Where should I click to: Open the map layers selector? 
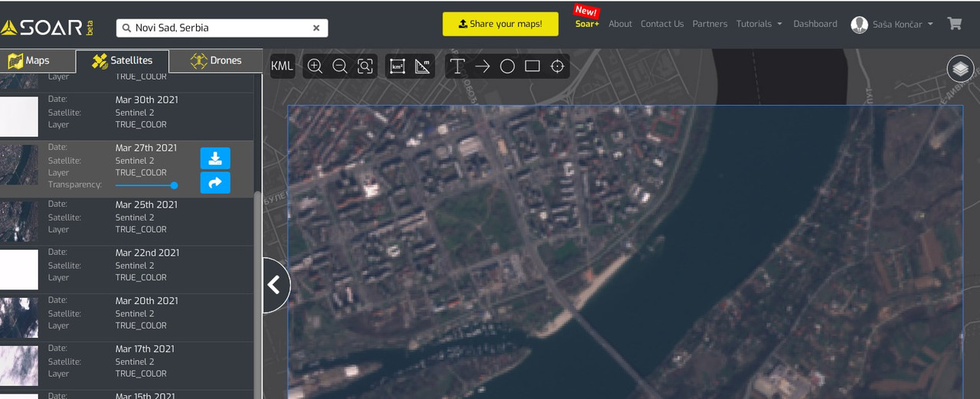pos(961,69)
